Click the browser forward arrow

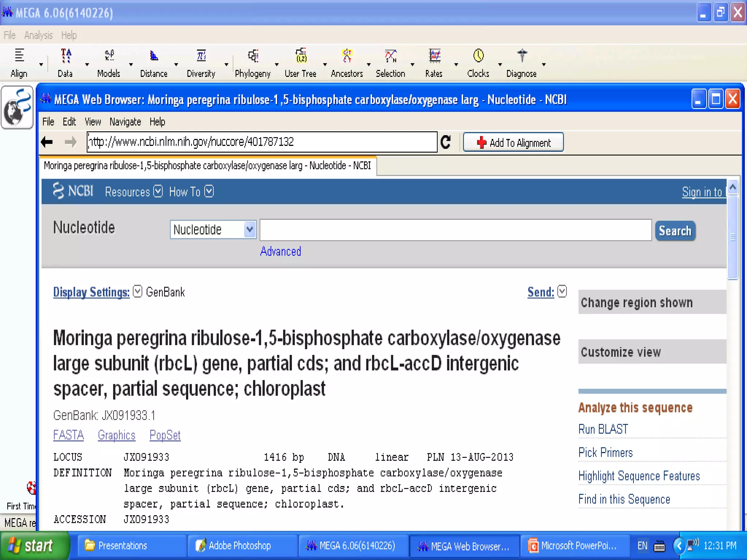click(x=71, y=142)
